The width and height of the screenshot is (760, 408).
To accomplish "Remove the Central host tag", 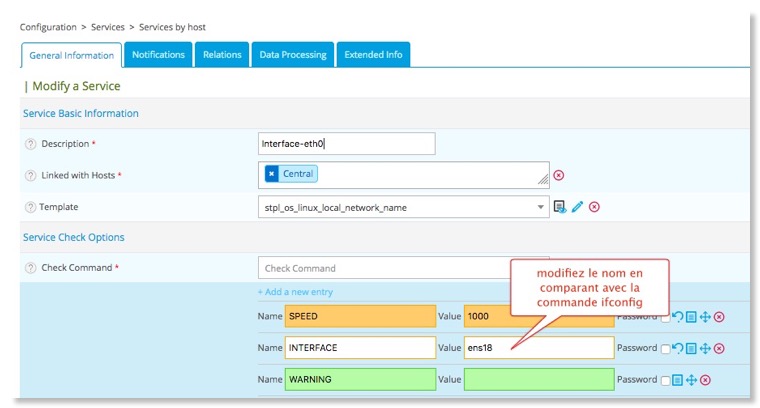I will point(271,174).
